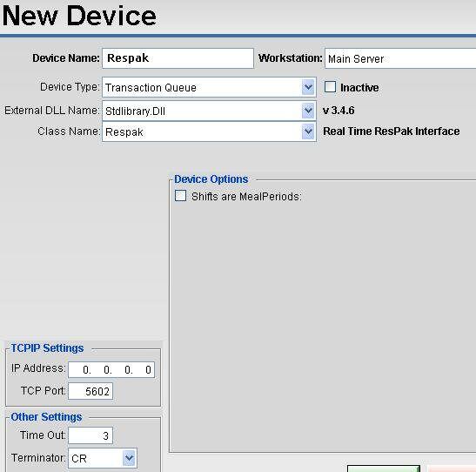Expand the External DLL Name dropdown arrow
Viewport: 476px width, 472px height.
pyautogui.click(x=308, y=111)
